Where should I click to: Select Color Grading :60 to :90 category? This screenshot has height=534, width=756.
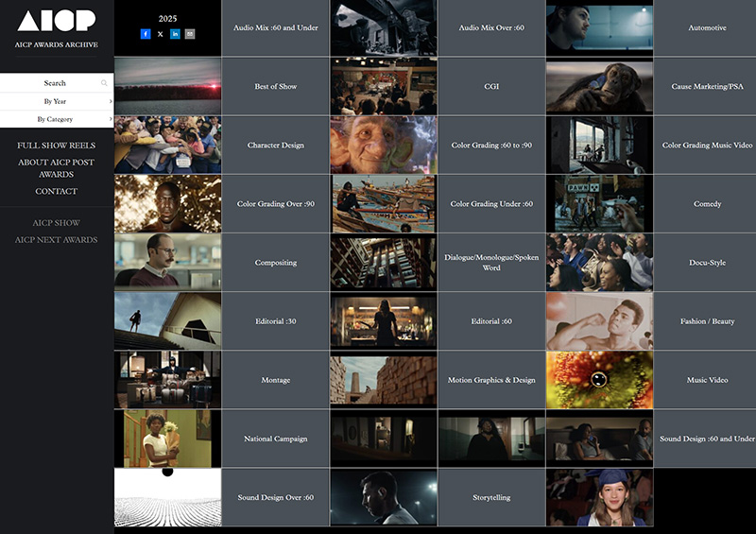pyautogui.click(x=491, y=145)
